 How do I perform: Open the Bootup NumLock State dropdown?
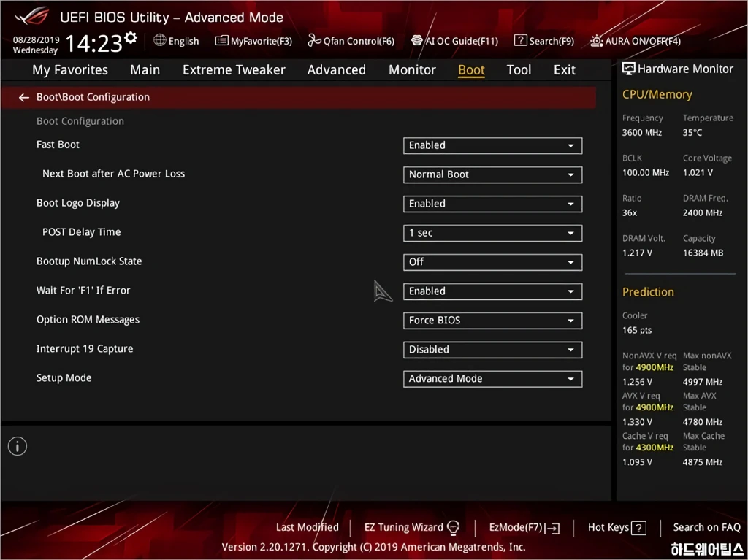tap(492, 262)
